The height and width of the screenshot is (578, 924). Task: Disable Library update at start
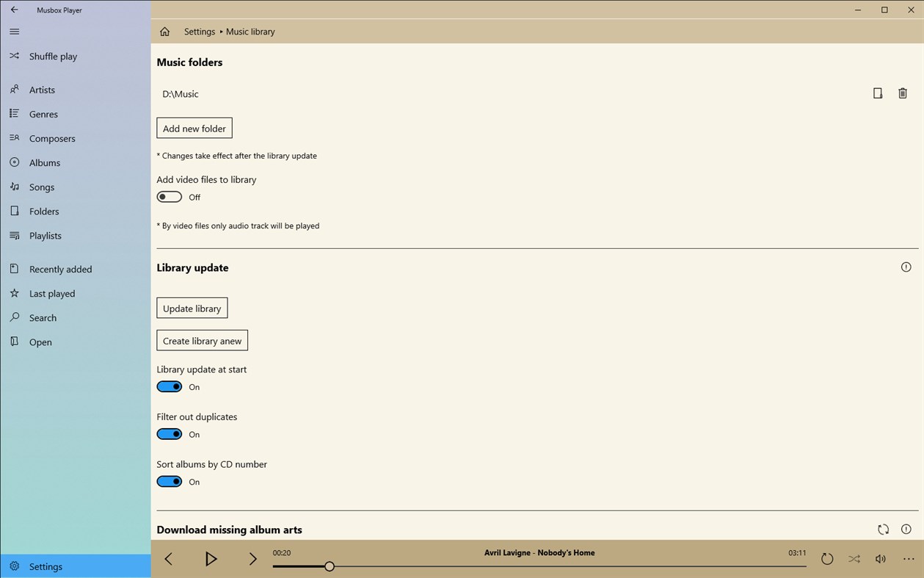click(169, 386)
